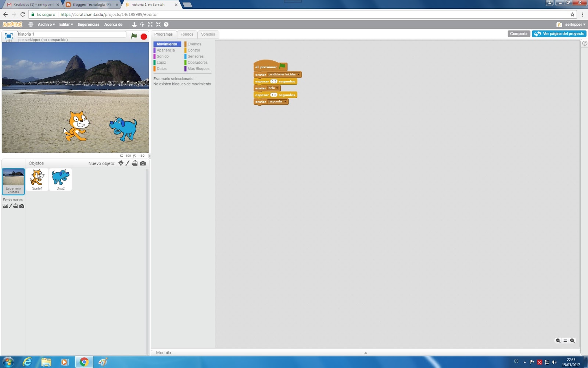Select the grow sprite tool
Viewport: 588px width, 368px height.
coord(150,24)
